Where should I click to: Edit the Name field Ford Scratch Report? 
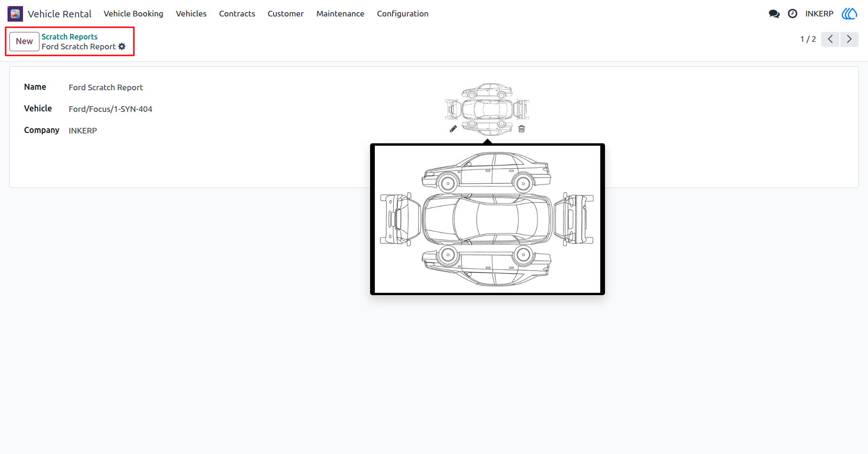coord(106,87)
